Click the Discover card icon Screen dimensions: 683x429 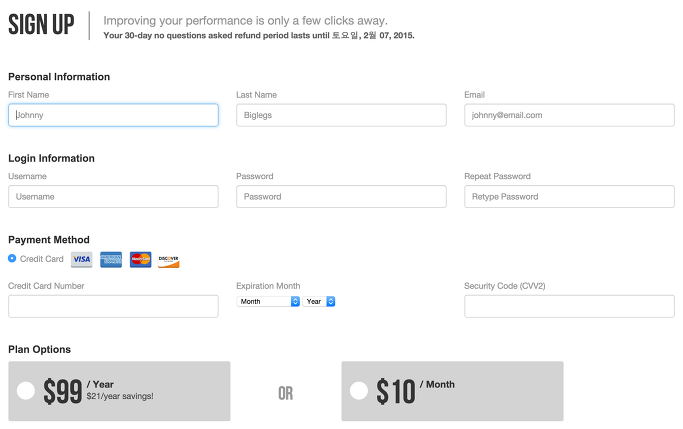pos(169,260)
